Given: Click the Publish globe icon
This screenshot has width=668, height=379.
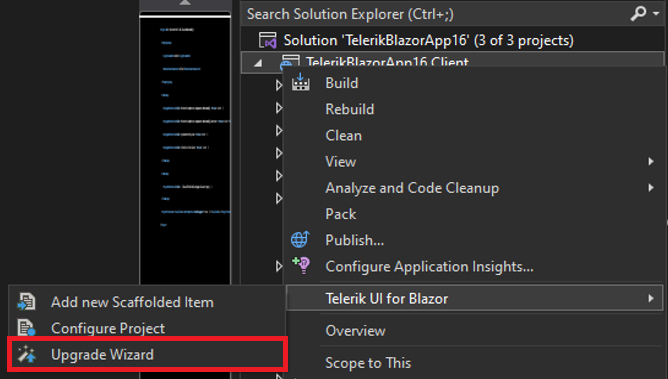Looking at the screenshot, I should pos(300,240).
